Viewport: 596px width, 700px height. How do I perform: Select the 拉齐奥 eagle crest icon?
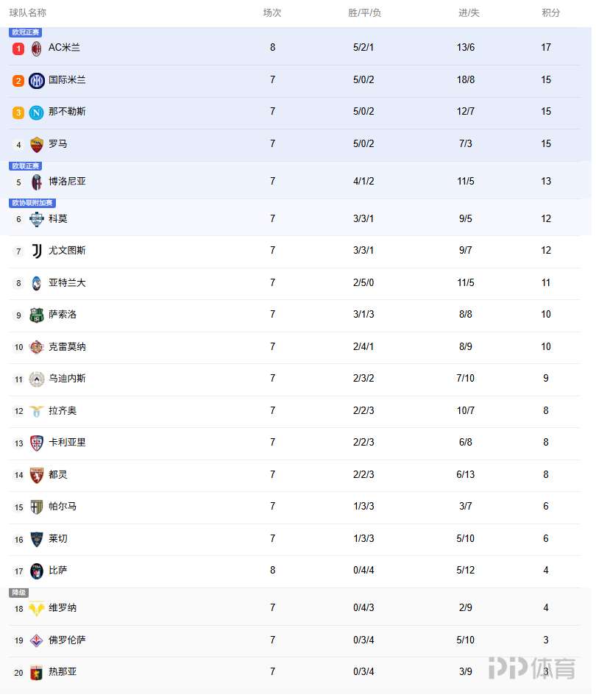37,411
